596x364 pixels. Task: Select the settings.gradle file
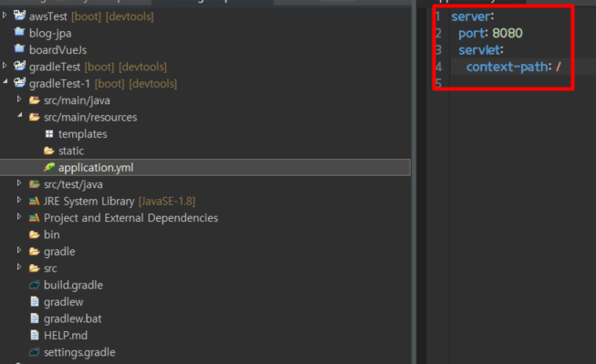[x=79, y=353]
